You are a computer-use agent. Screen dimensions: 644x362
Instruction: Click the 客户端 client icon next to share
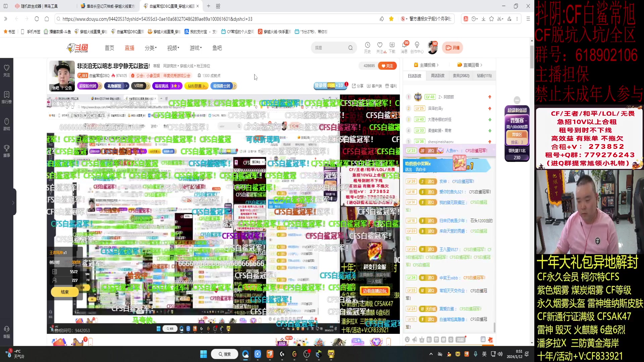pyautogui.click(x=375, y=86)
